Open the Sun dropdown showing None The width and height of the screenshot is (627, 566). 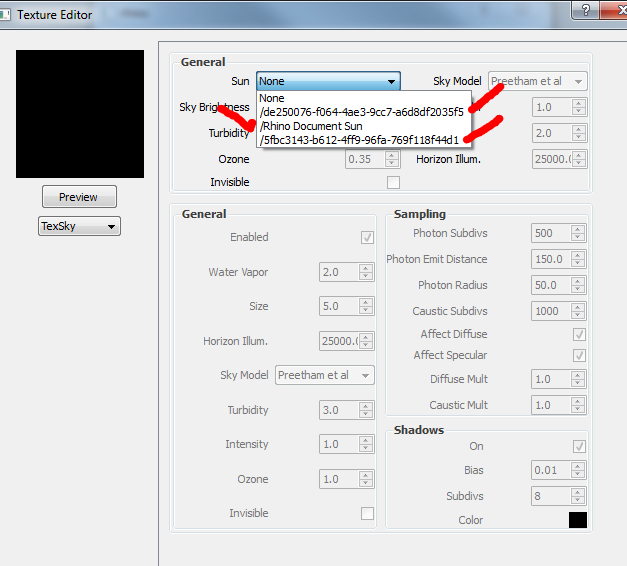[328, 81]
